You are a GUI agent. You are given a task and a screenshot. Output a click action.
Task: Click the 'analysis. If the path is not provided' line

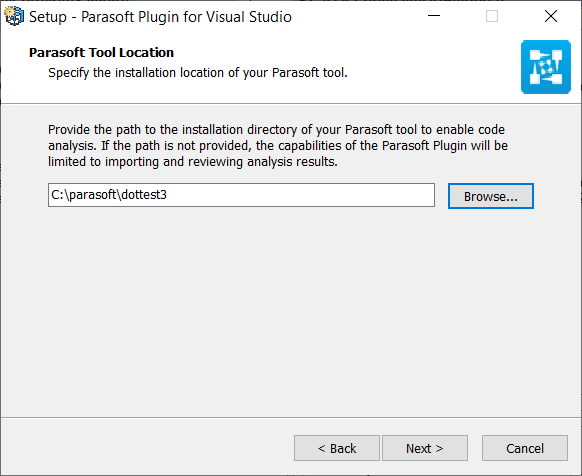(278, 146)
